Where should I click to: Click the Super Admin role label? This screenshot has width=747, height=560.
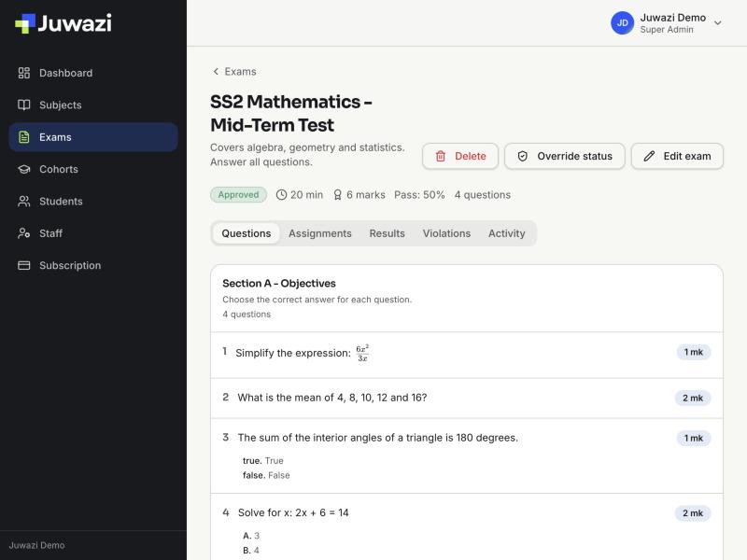(x=667, y=30)
